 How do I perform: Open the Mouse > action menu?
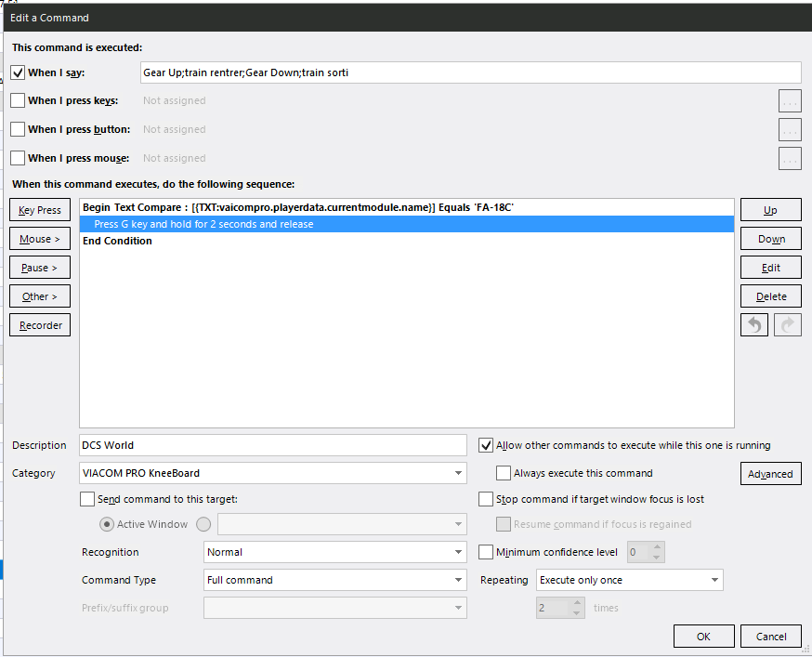coord(40,239)
